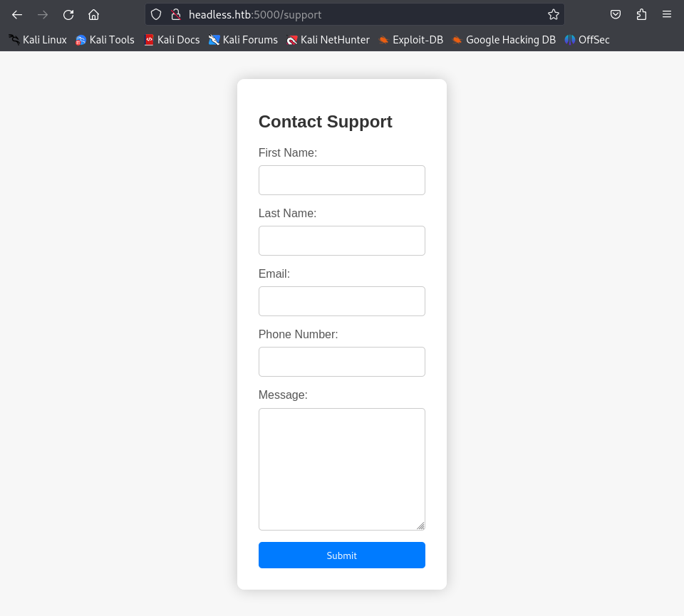The height and width of the screenshot is (616, 684).
Task: Open the Kali Tools bookmark
Action: click(105, 40)
